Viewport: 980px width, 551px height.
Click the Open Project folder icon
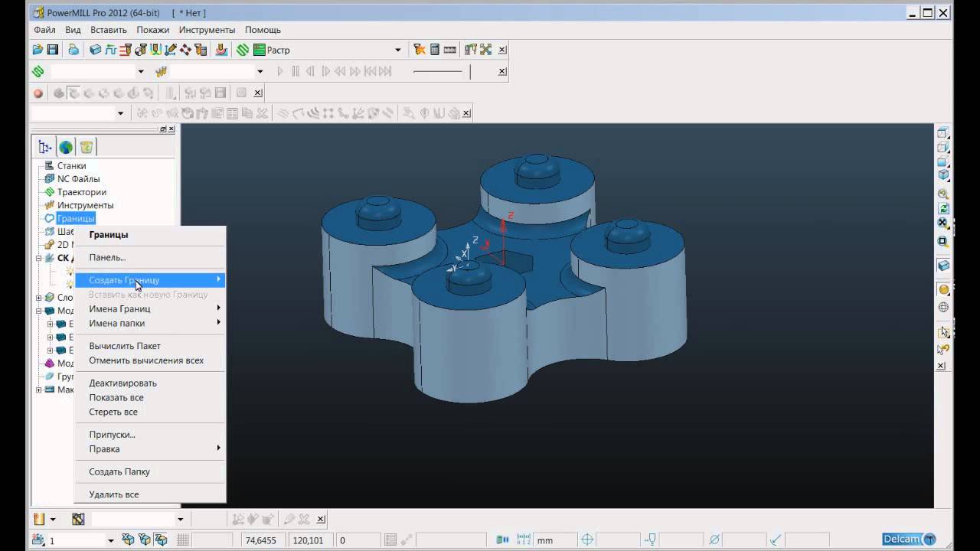tap(38, 50)
